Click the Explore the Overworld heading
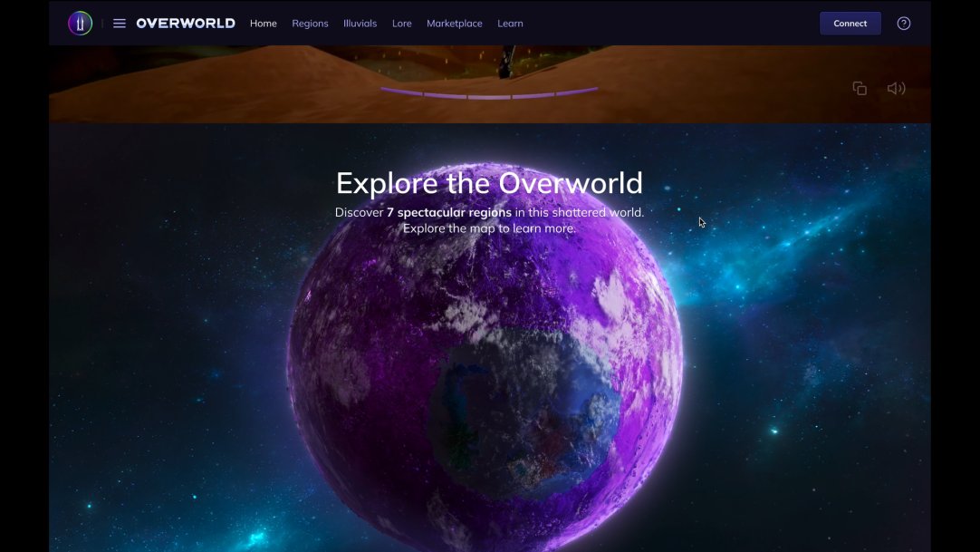Image resolution: width=980 pixels, height=552 pixels. [489, 183]
